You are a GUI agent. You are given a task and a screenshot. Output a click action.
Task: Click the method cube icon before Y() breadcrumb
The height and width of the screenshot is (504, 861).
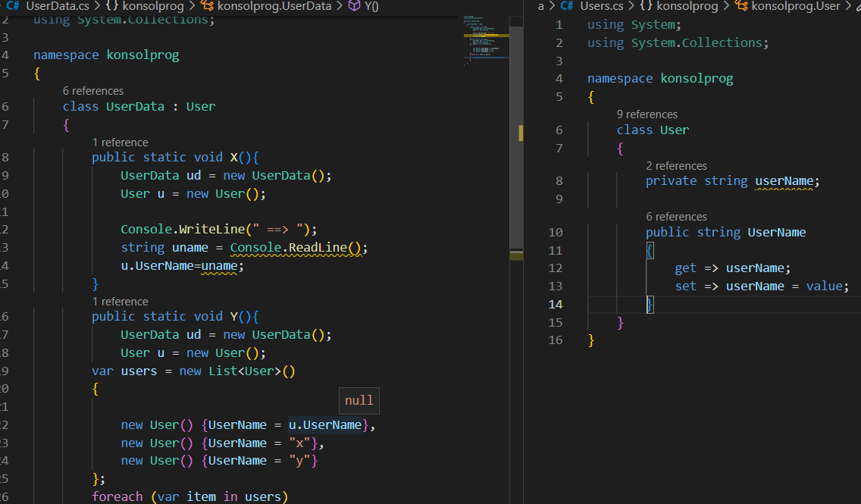(355, 6)
